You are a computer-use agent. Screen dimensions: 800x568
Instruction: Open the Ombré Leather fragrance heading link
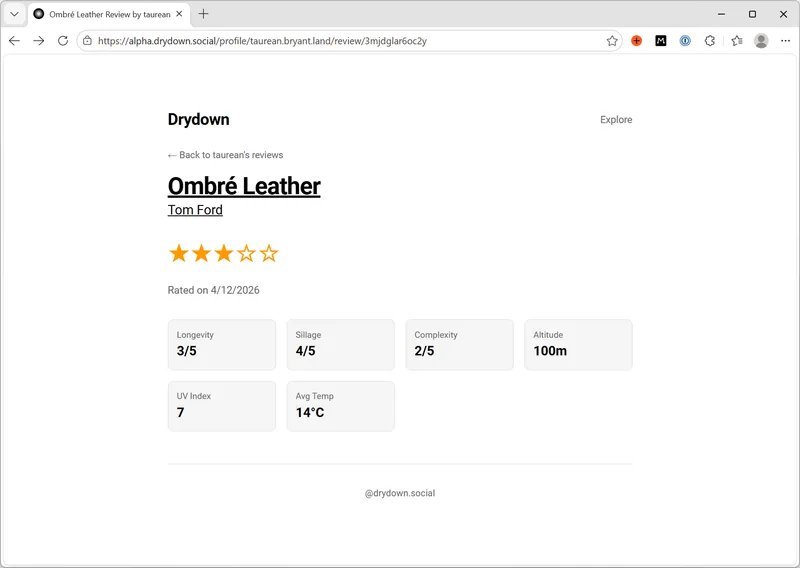(x=244, y=186)
